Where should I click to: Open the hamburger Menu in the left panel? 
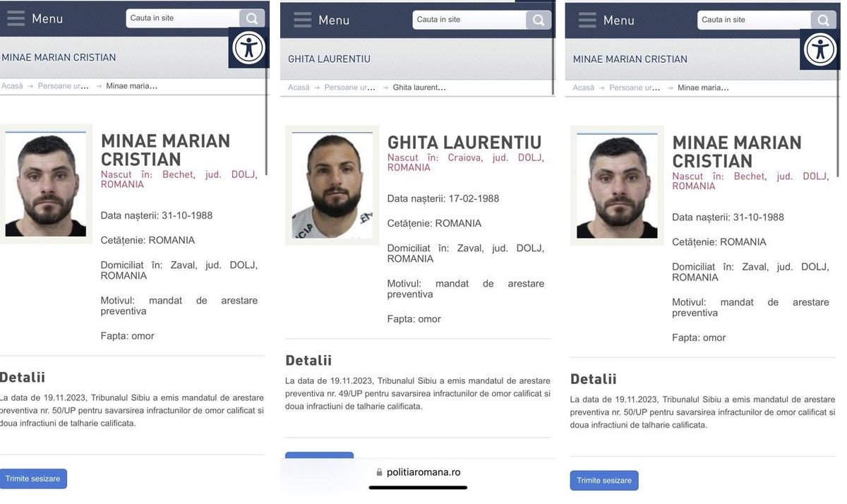(35, 19)
